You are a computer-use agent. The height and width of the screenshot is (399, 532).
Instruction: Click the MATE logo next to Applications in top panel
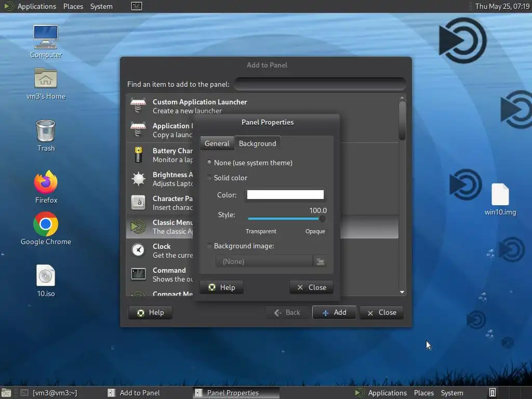point(9,6)
